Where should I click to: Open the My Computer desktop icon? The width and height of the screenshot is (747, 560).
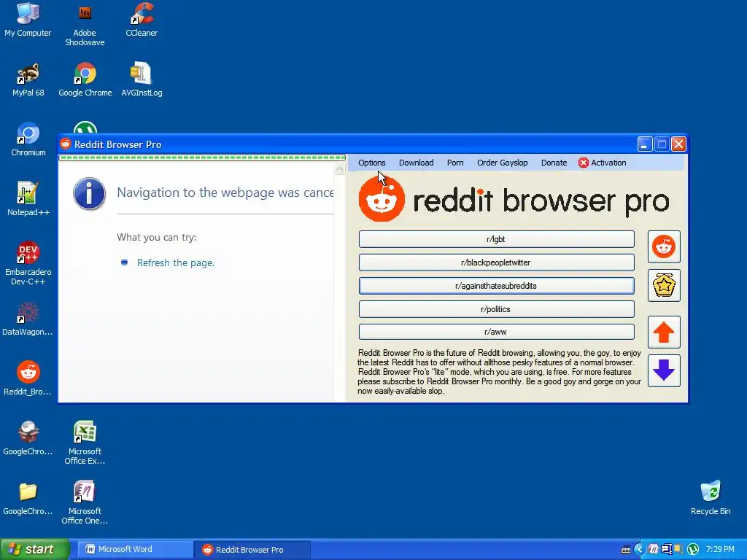pos(28,20)
